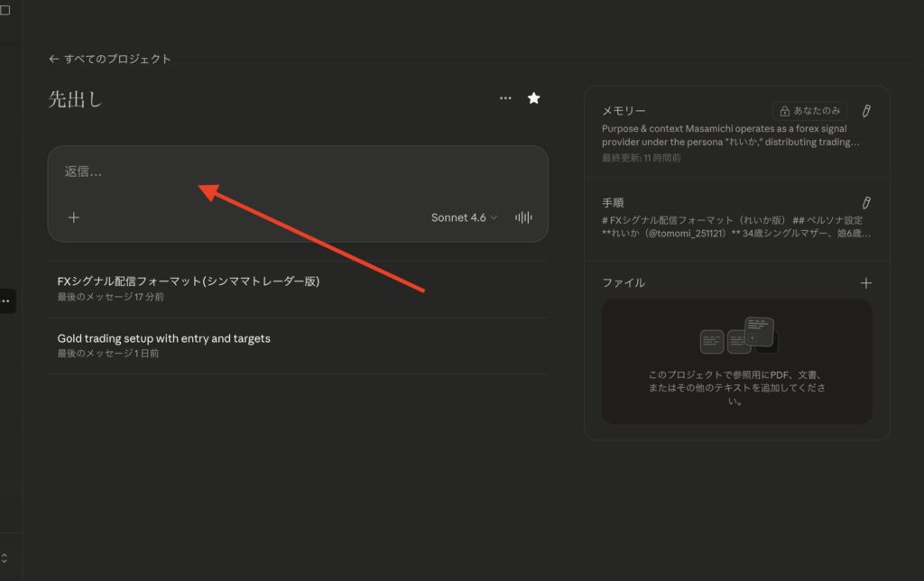Expand the up-down chevron at sidebar bottom

(5, 558)
